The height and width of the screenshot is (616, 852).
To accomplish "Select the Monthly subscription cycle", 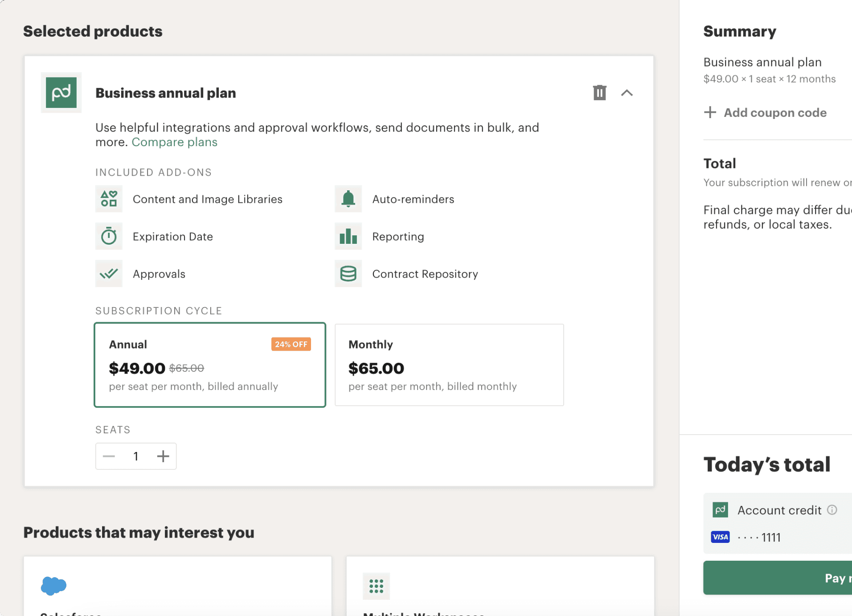I will click(x=449, y=365).
